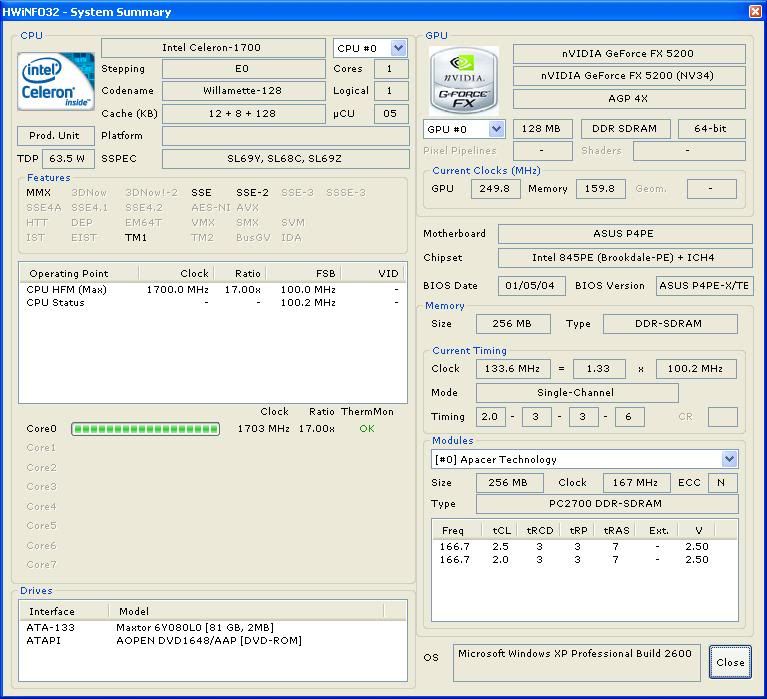This screenshot has height=699, width=767.
Task: Click the Codename field Willamette-128
Action: click(x=244, y=91)
